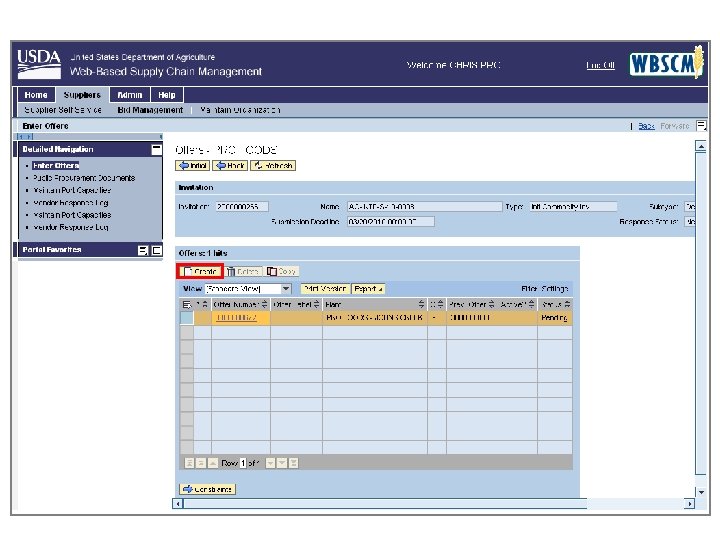Sort by the Offer Number column

coord(264,304)
